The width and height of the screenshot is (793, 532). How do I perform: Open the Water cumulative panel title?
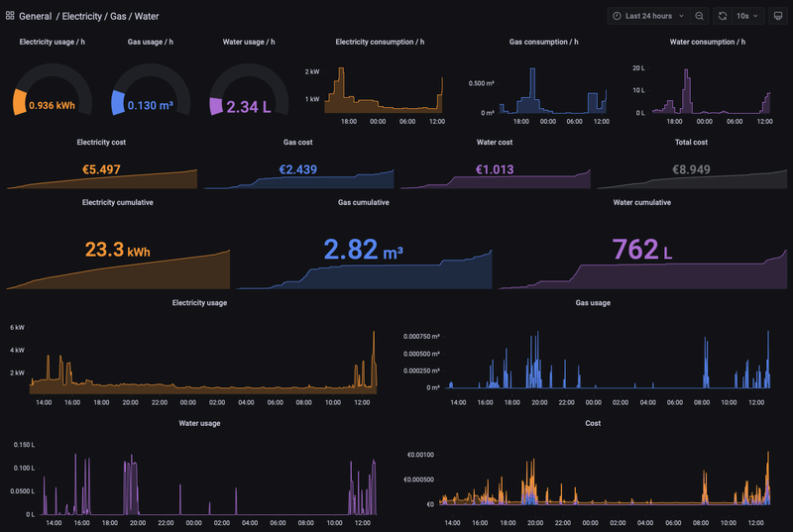point(641,202)
